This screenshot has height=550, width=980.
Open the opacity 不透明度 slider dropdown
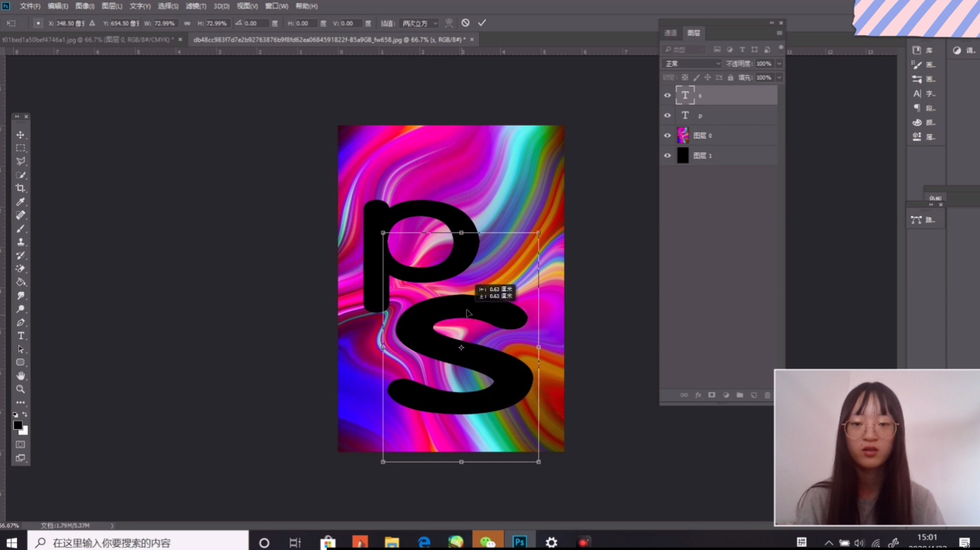(779, 64)
